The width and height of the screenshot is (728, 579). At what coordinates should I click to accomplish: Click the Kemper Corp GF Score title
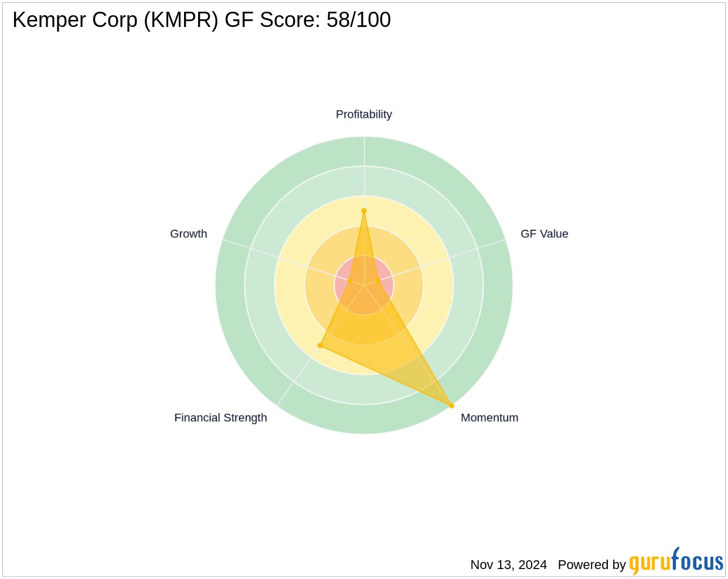click(x=202, y=20)
